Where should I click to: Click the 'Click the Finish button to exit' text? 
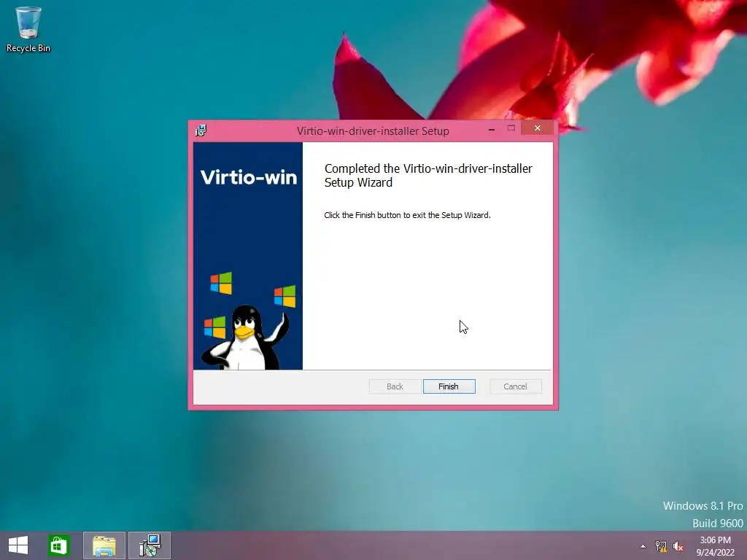point(407,215)
